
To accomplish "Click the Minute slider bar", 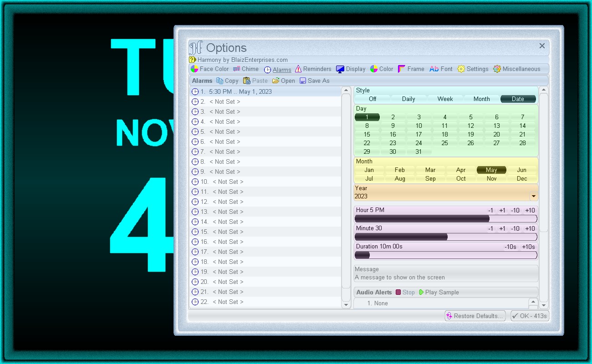I will [446, 237].
